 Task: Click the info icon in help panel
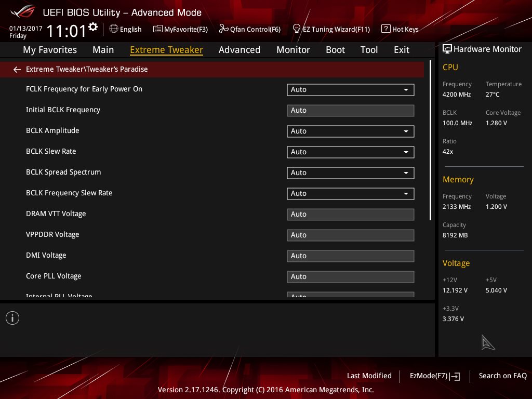[x=12, y=318]
